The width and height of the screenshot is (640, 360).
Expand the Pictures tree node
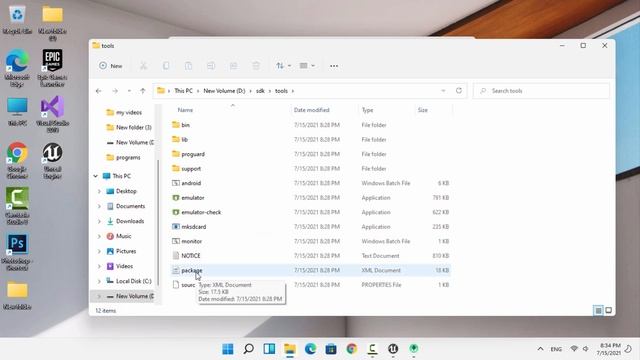pyautogui.click(x=99, y=251)
